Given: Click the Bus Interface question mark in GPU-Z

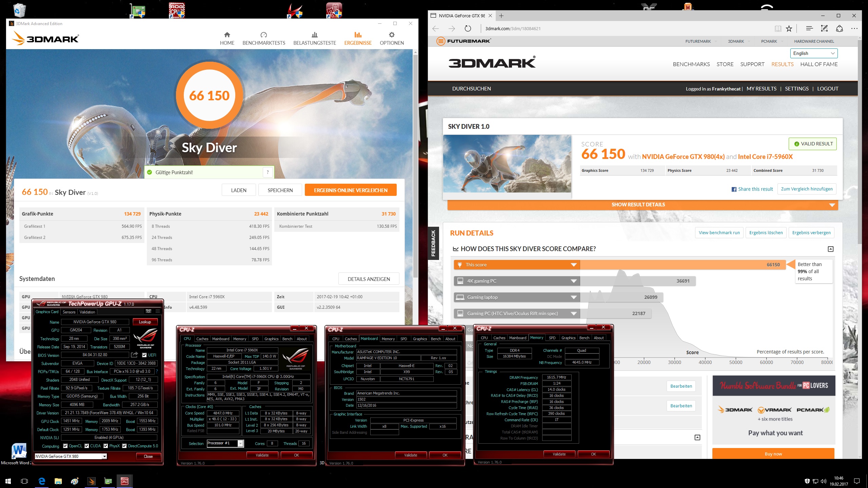Looking at the screenshot, I should point(157,371).
